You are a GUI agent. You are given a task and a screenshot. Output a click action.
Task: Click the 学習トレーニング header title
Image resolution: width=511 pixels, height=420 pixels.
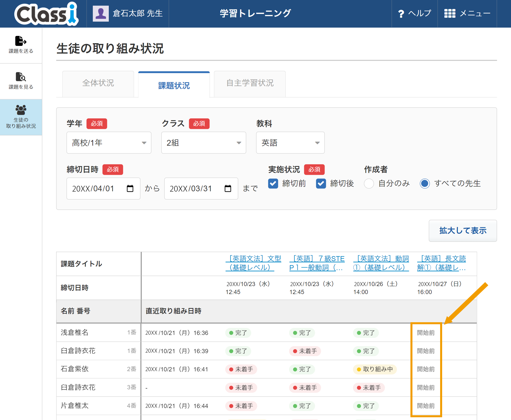click(x=255, y=13)
